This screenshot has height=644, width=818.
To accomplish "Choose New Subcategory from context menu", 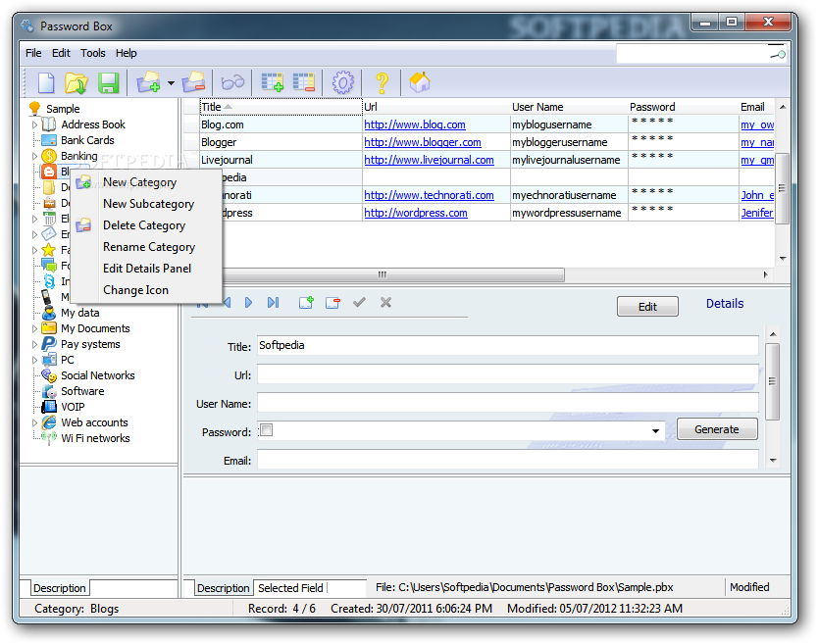I will [x=146, y=204].
